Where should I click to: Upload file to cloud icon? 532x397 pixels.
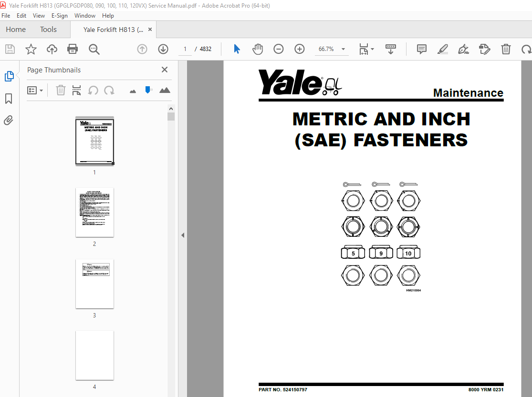point(52,49)
